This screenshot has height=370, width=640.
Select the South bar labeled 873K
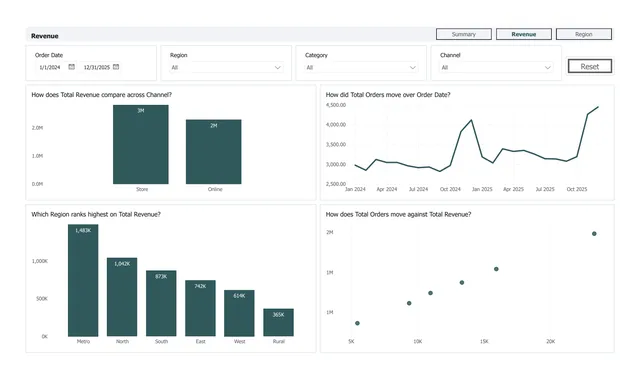(161, 304)
